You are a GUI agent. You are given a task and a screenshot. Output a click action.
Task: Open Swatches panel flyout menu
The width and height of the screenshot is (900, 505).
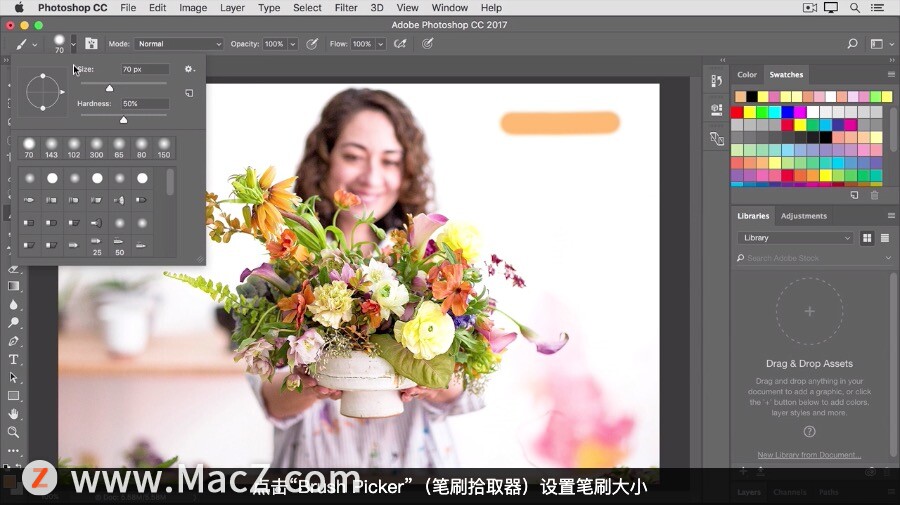(891, 75)
